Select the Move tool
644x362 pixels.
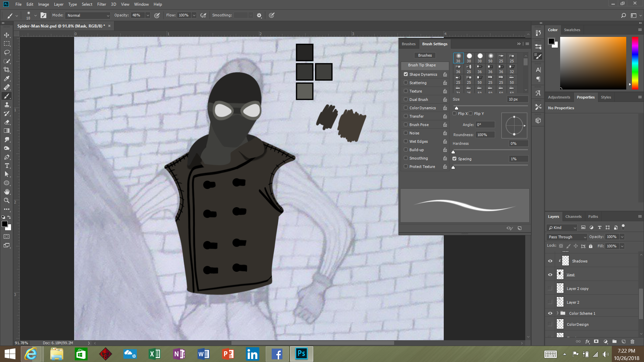pos(7,35)
